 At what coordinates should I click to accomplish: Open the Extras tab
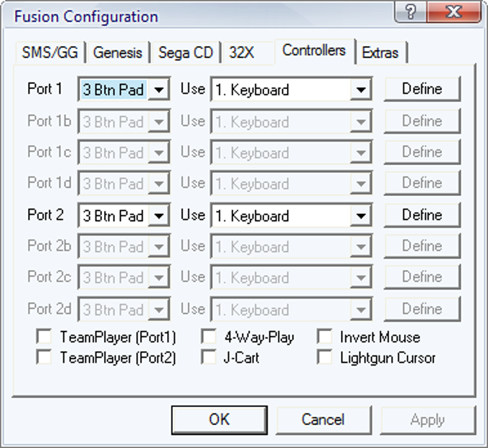[380, 52]
